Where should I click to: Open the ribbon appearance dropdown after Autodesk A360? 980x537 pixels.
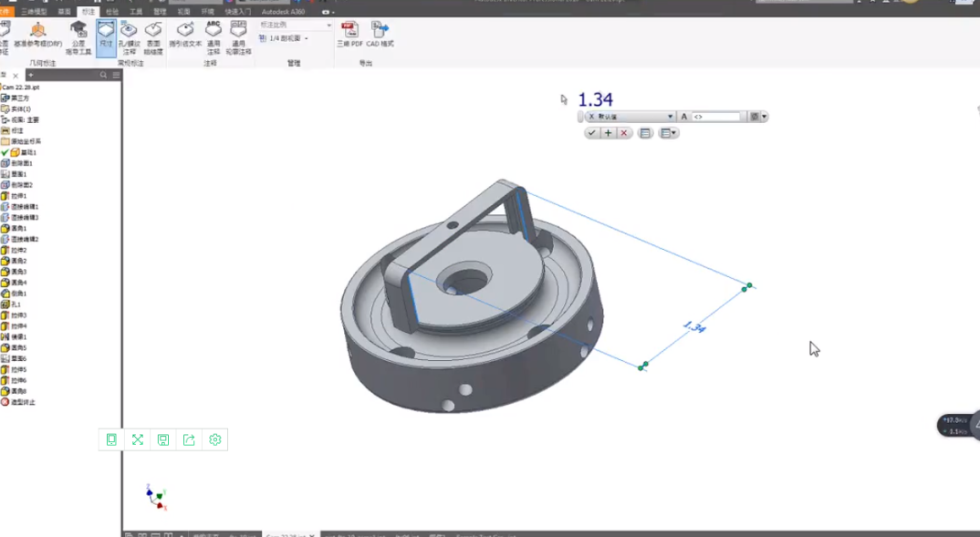(328, 12)
